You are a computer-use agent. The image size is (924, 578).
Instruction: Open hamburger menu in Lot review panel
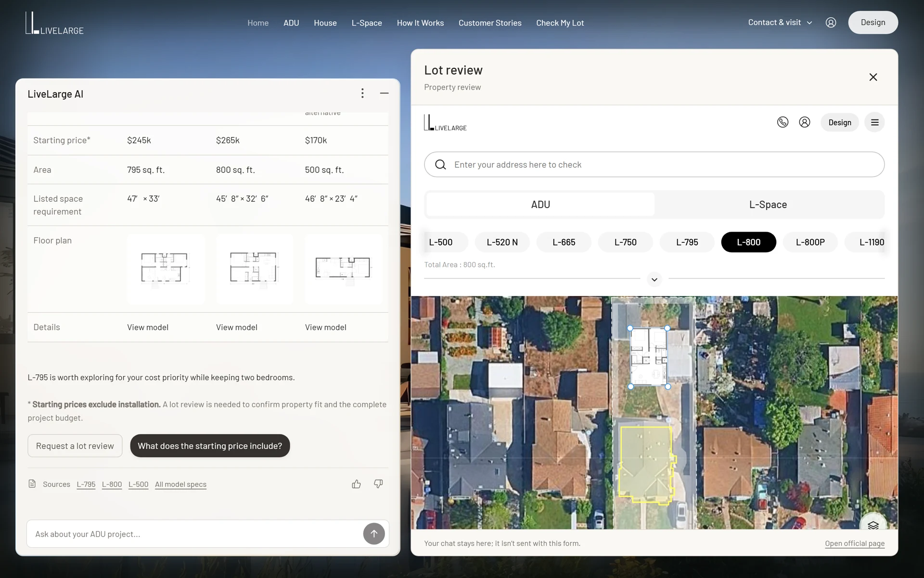pyautogui.click(x=874, y=122)
